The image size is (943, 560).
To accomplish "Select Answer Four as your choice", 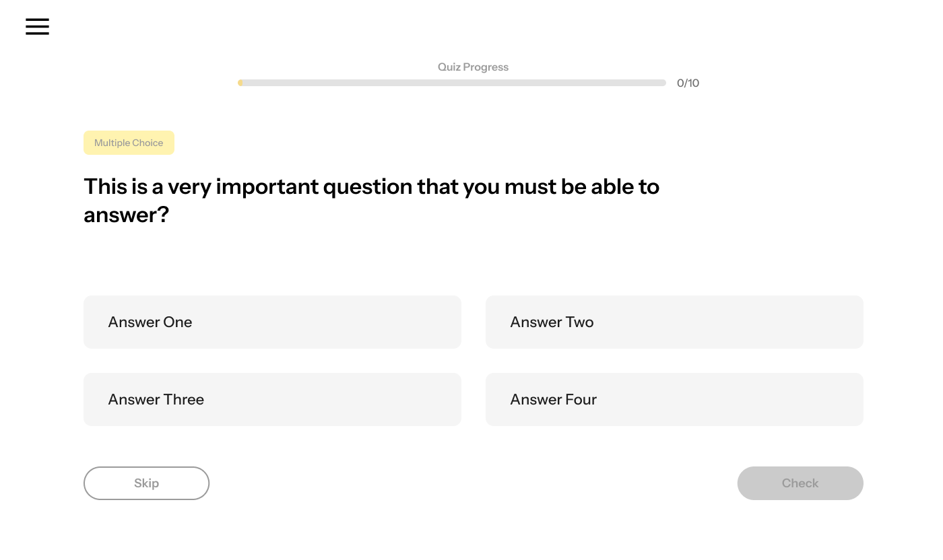I will pos(674,399).
